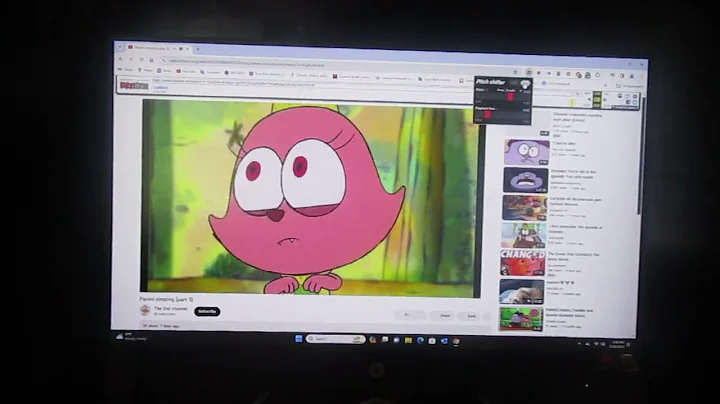720x404 pixels.
Task: Click the Share button under the video
Action: click(444, 315)
